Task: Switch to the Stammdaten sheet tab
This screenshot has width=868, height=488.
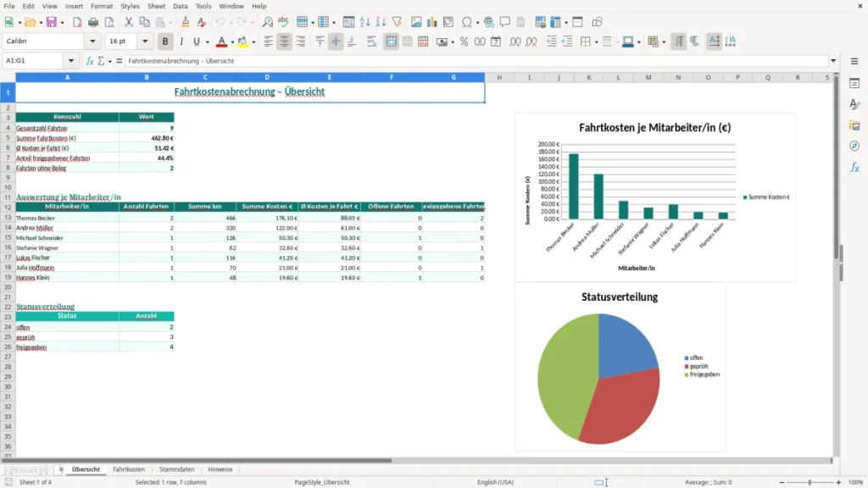Action: tap(176, 469)
